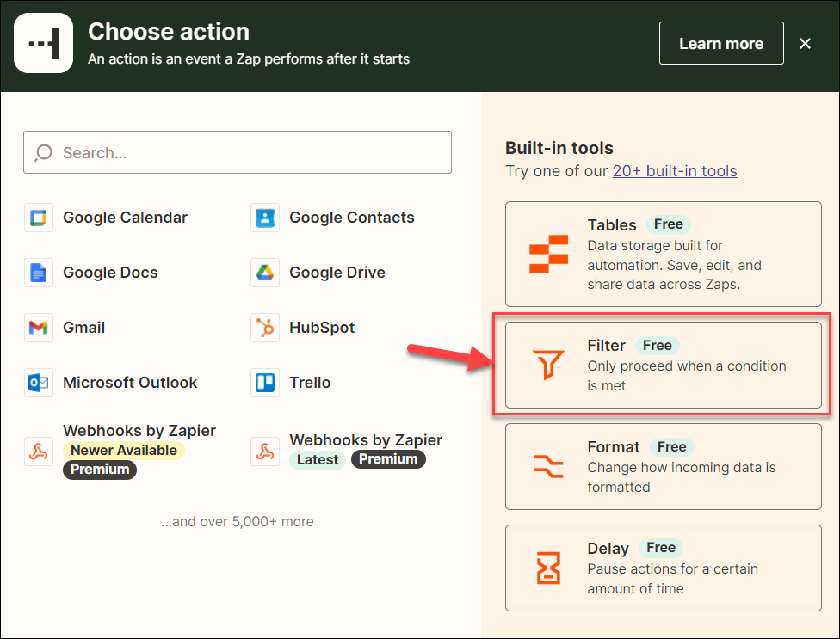Click the Trello board icon
Screen dimensions: 840x639
click(x=265, y=383)
